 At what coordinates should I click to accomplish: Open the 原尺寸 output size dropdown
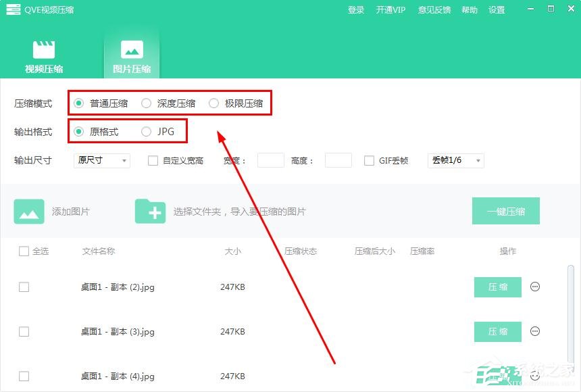point(101,161)
